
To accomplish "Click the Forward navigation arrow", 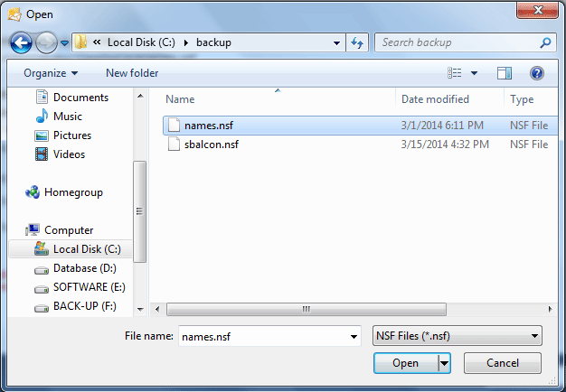I will pos(46,43).
